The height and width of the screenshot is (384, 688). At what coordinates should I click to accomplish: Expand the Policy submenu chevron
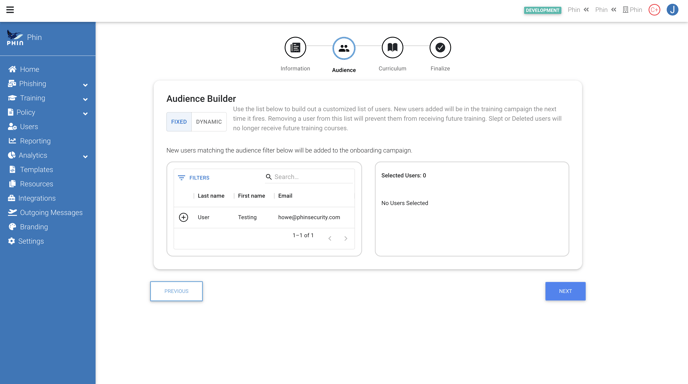85,114
